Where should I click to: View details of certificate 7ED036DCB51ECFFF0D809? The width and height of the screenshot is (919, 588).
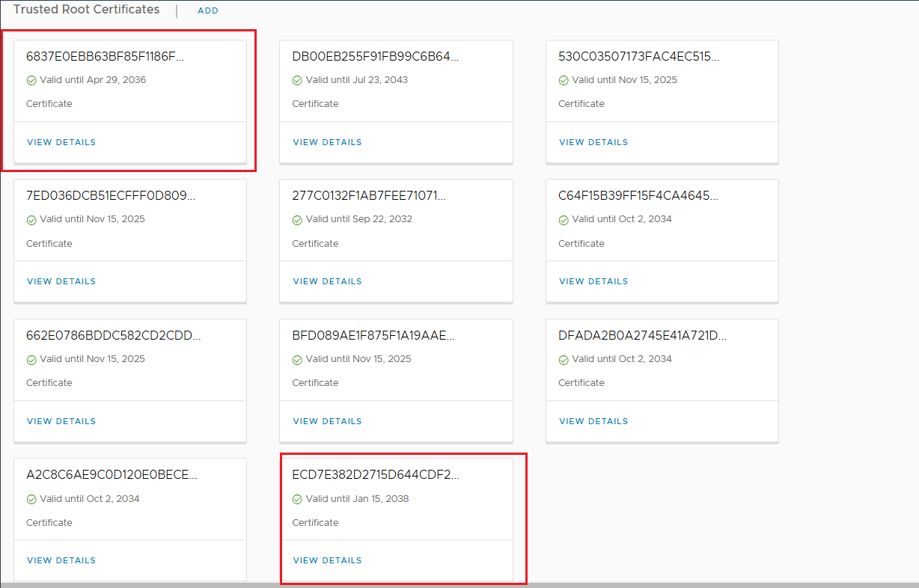click(x=61, y=281)
